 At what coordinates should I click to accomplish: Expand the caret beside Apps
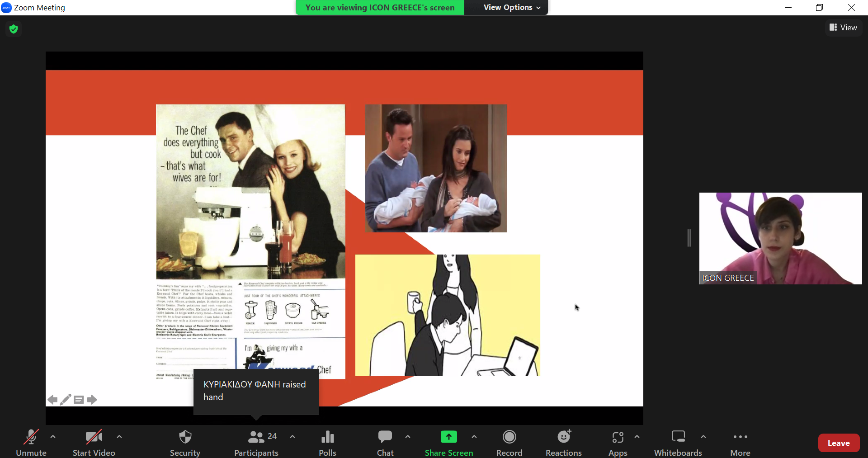637,437
